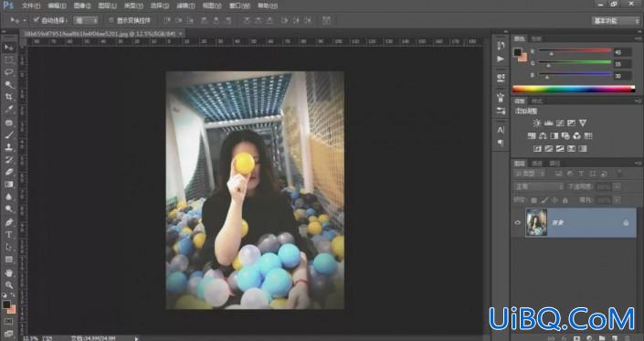Add a Color Balance adjustment

click(x=543, y=135)
